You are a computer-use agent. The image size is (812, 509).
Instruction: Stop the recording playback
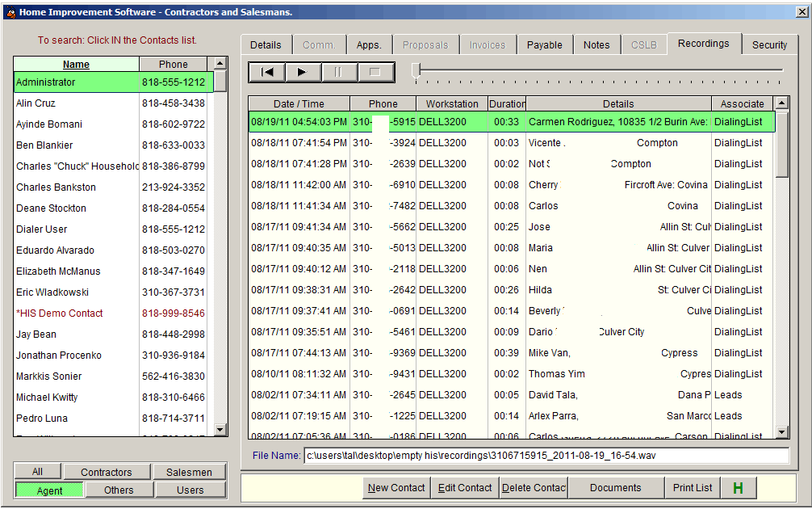point(375,72)
